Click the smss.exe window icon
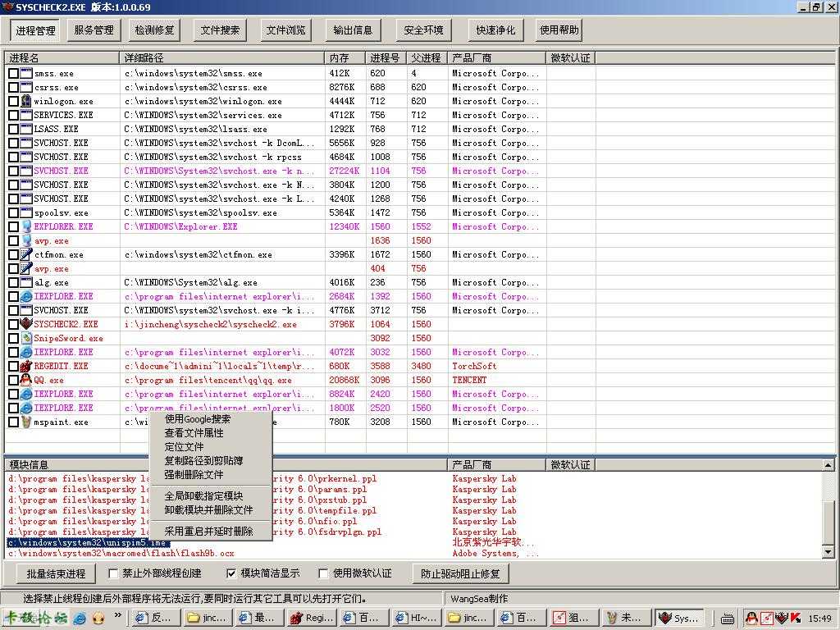The width and height of the screenshot is (840, 630). click(26, 73)
